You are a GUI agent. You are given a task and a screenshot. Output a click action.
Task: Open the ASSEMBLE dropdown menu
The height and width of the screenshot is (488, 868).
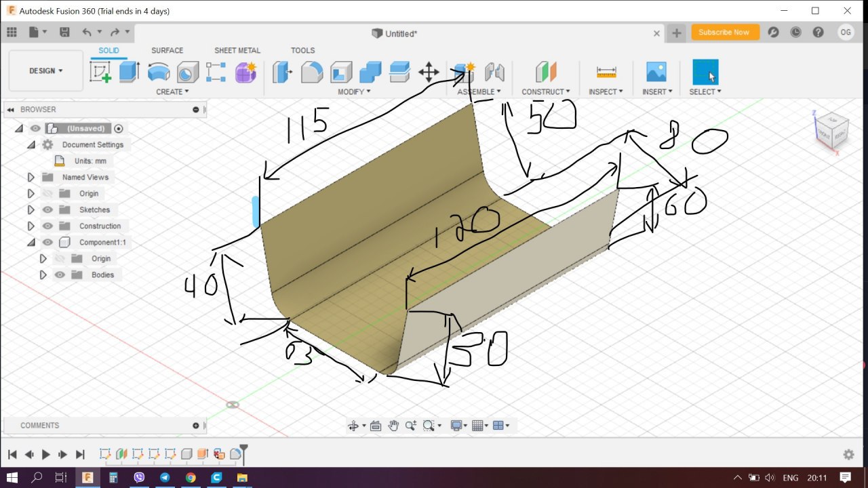[479, 91]
